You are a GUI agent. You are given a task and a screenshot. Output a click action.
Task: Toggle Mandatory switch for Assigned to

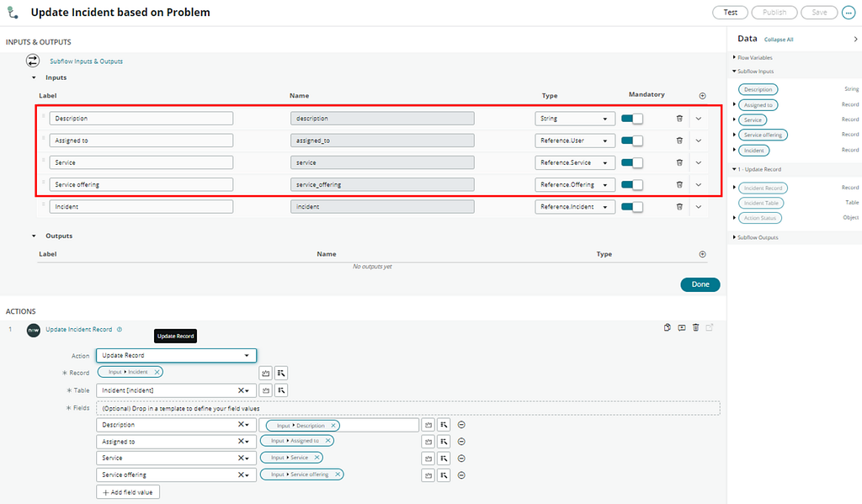point(631,141)
